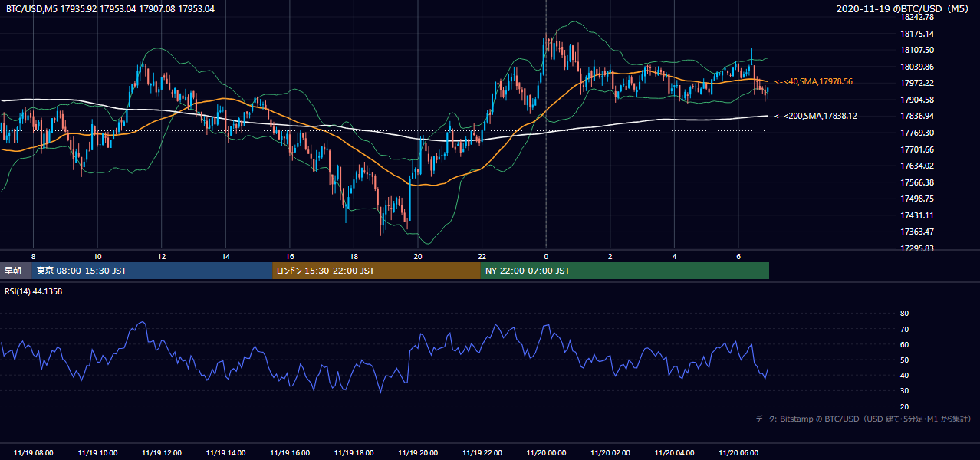Image resolution: width=980 pixels, height=460 pixels.
Task: Click bottom time label 11/20 02:00
Action: pos(610,453)
